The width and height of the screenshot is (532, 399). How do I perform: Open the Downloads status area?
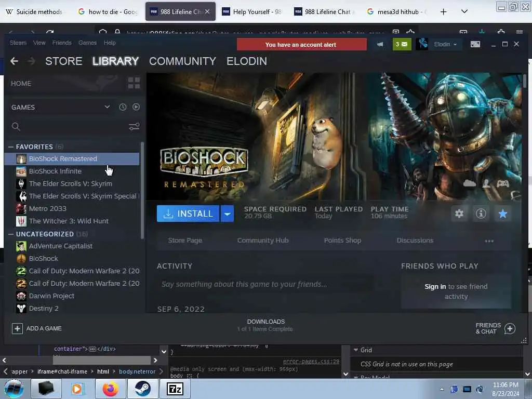click(265, 325)
